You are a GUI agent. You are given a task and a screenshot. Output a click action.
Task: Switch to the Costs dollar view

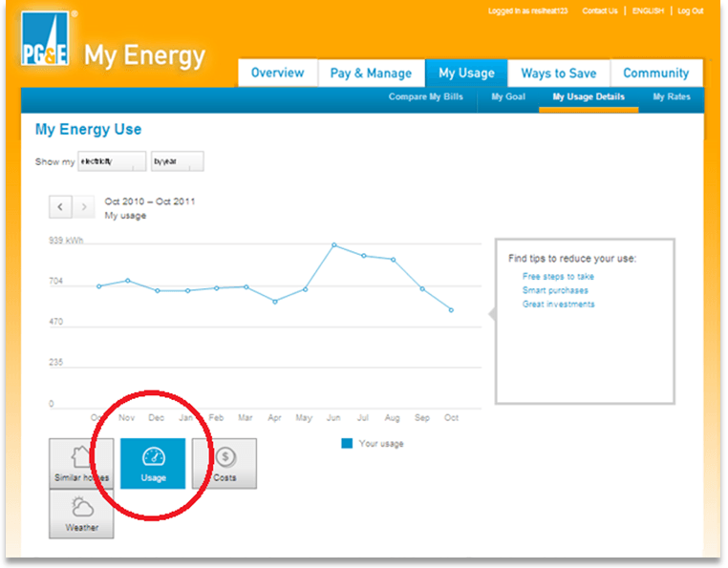tap(225, 463)
